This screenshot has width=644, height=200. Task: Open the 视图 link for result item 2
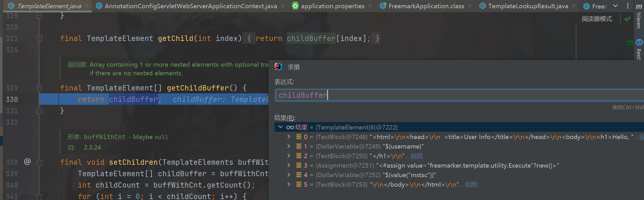(x=416, y=156)
